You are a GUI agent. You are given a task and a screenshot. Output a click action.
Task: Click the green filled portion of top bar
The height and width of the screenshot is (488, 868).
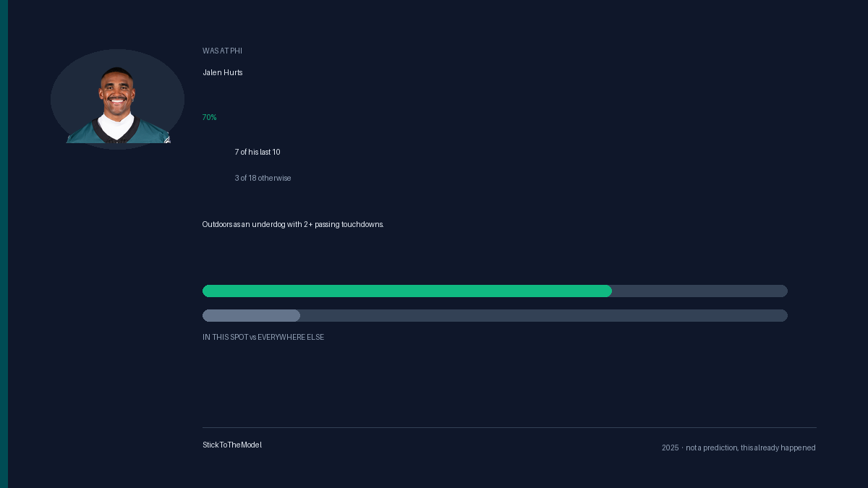tap(407, 291)
